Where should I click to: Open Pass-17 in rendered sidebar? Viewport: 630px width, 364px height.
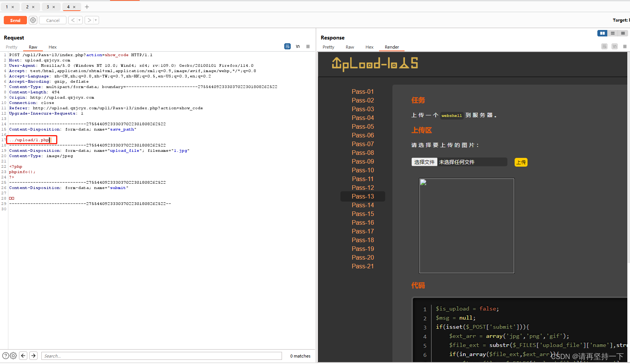coord(363,231)
